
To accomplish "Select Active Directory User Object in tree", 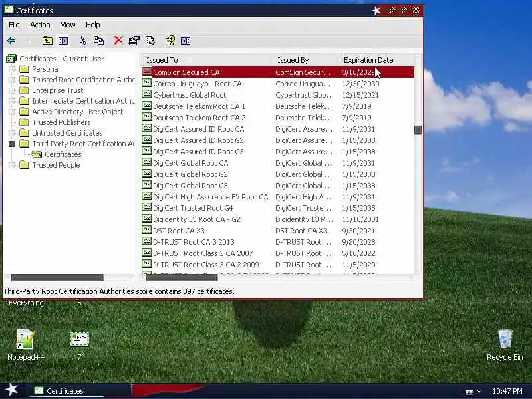I will tap(77, 112).
